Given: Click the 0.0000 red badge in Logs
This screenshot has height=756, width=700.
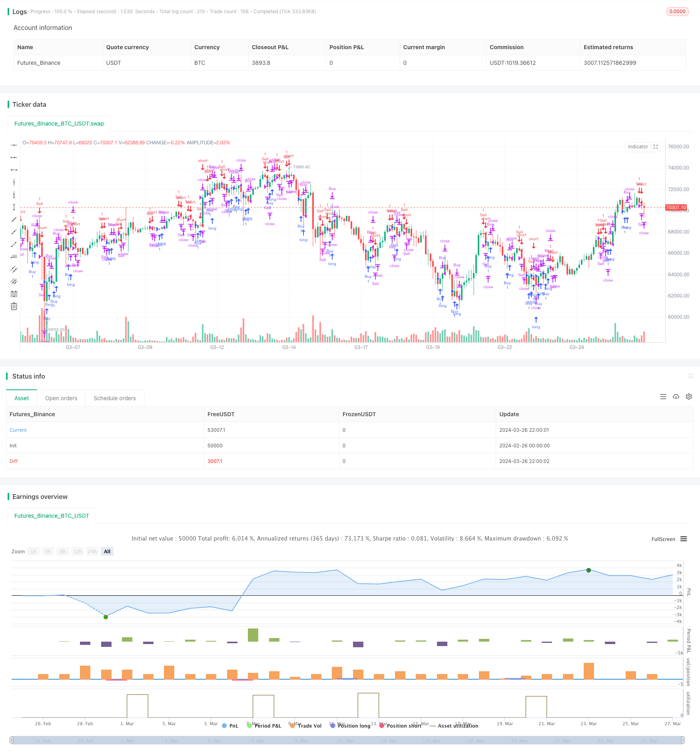Looking at the screenshot, I should click(x=677, y=12).
